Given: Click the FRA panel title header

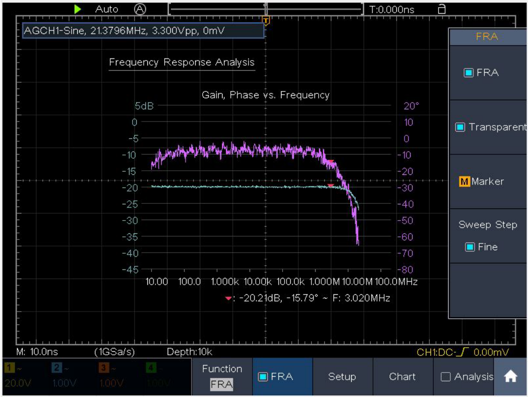Looking at the screenshot, I should click(487, 36).
